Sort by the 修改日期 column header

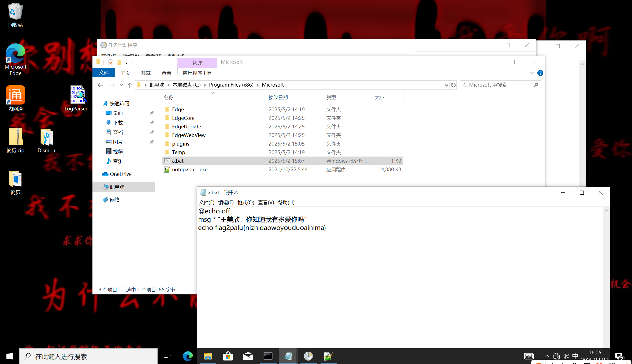point(278,97)
